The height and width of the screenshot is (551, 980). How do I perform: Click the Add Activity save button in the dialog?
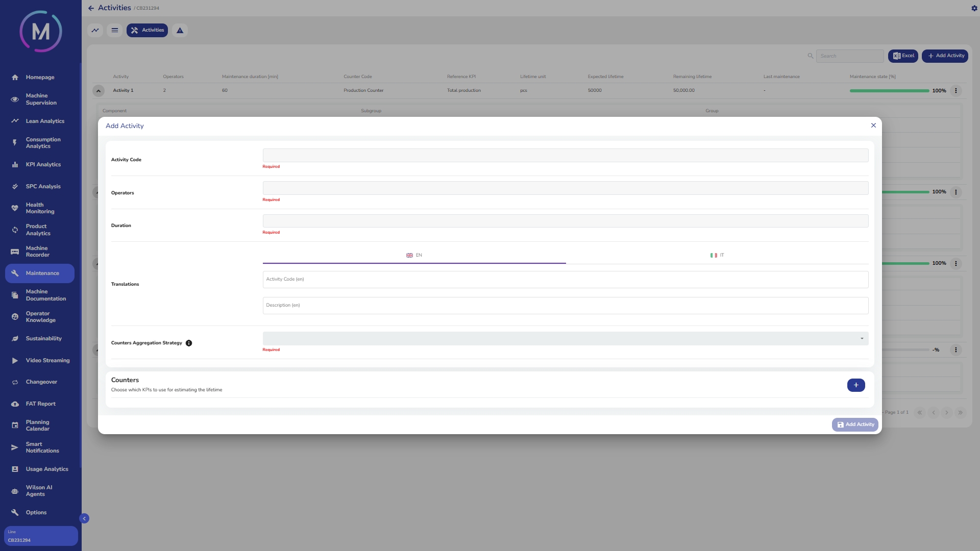855,424
